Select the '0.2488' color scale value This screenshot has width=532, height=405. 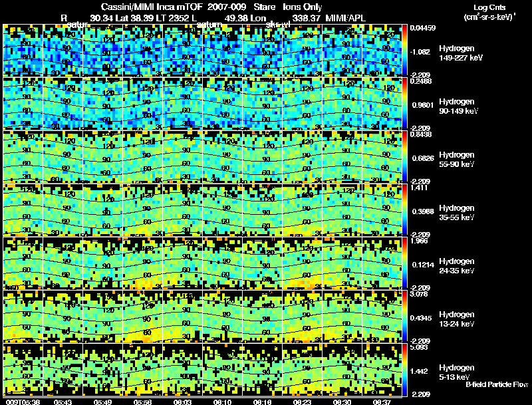[421, 81]
